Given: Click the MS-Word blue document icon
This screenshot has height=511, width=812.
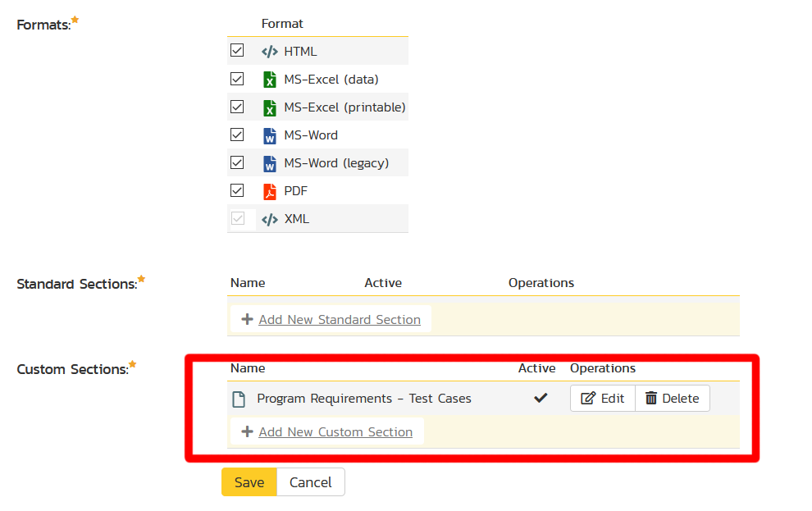Looking at the screenshot, I should [269, 135].
